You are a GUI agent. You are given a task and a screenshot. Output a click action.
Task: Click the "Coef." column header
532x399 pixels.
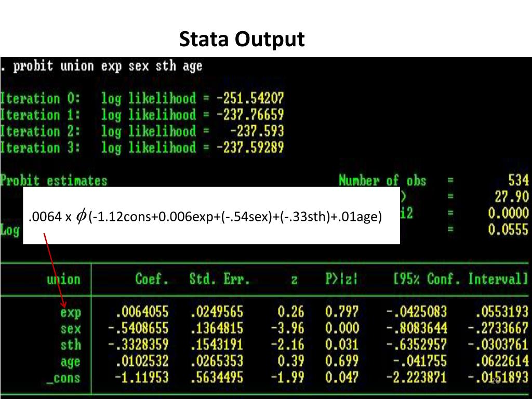point(152,279)
